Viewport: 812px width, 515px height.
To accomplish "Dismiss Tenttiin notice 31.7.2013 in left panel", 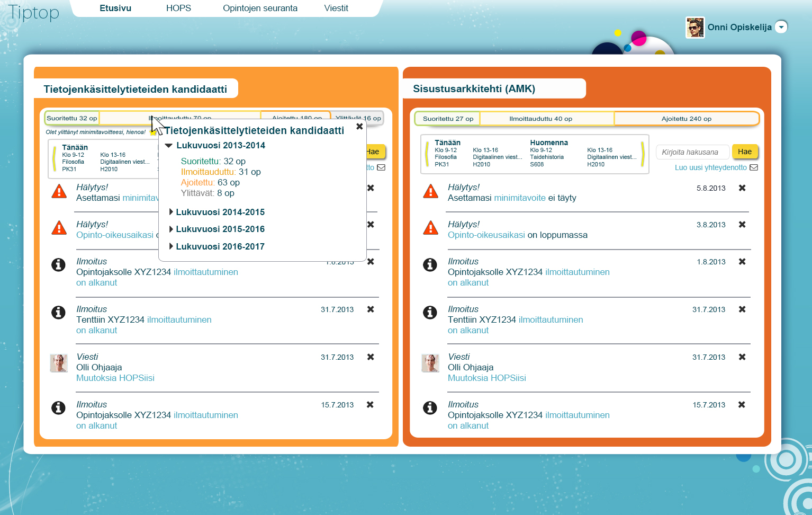I will 371,309.
